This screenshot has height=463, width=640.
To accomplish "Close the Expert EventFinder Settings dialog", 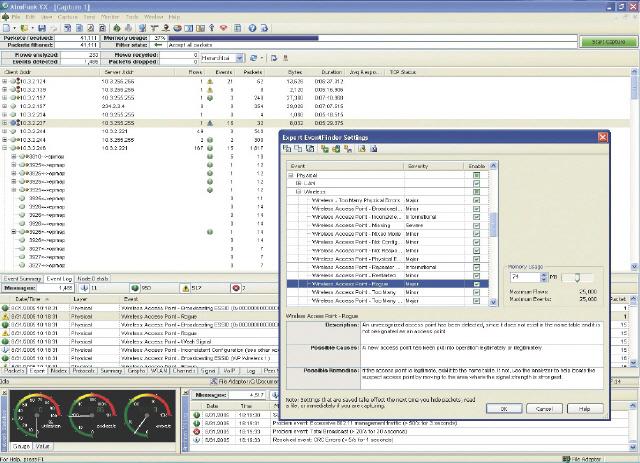I will coord(602,137).
